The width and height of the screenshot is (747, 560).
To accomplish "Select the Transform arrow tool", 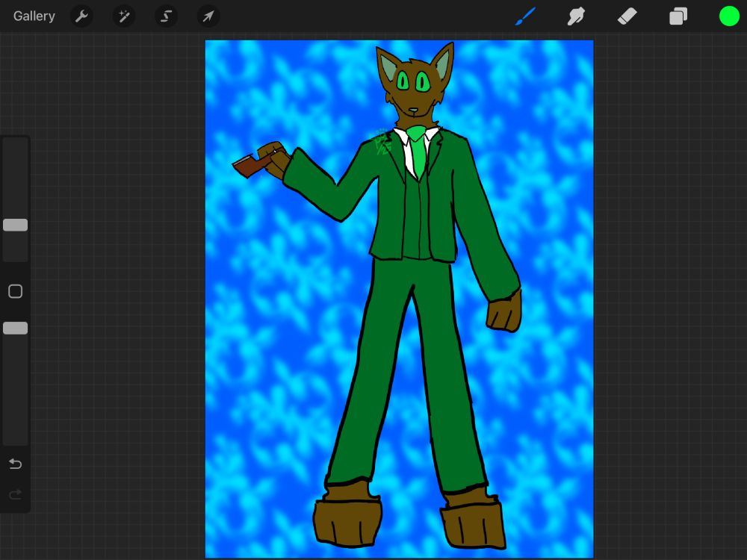I will click(208, 16).
